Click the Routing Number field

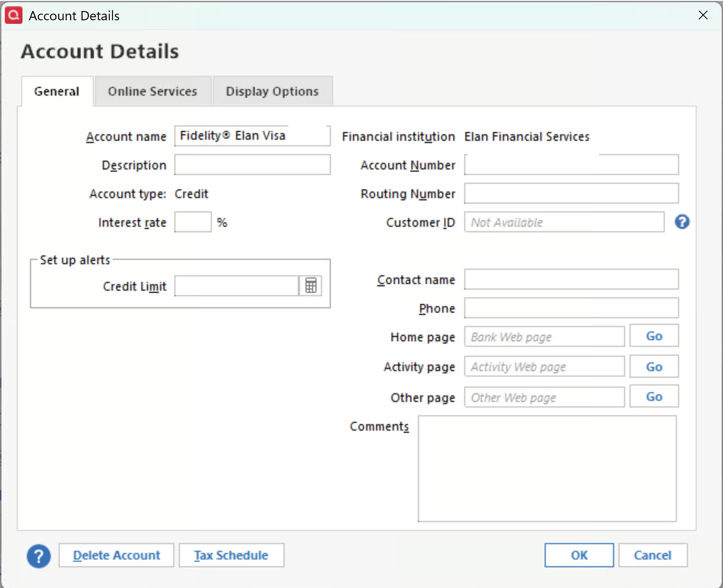point(571,193)
